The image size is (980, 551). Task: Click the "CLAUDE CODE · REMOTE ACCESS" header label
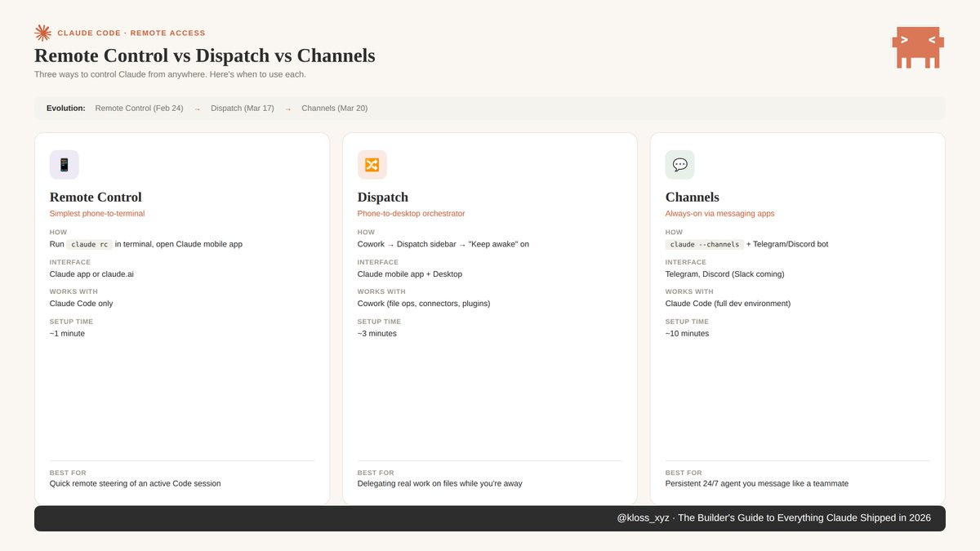(131, 33)
